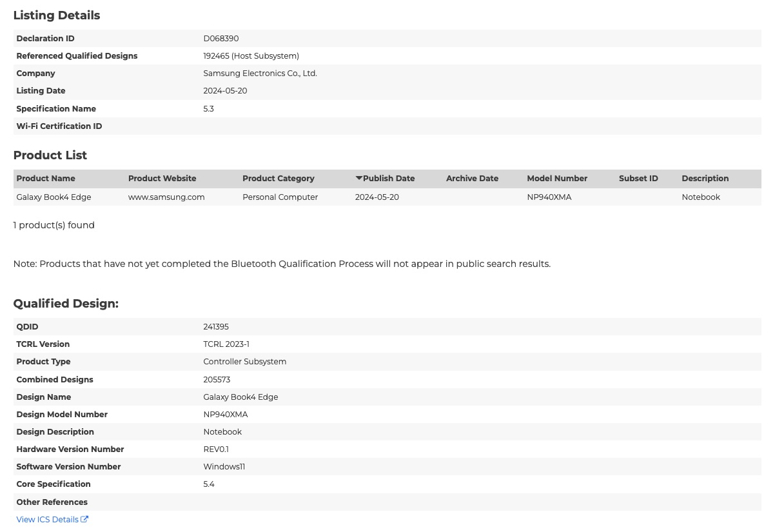Click the View ICS Details link

[47, 520]
